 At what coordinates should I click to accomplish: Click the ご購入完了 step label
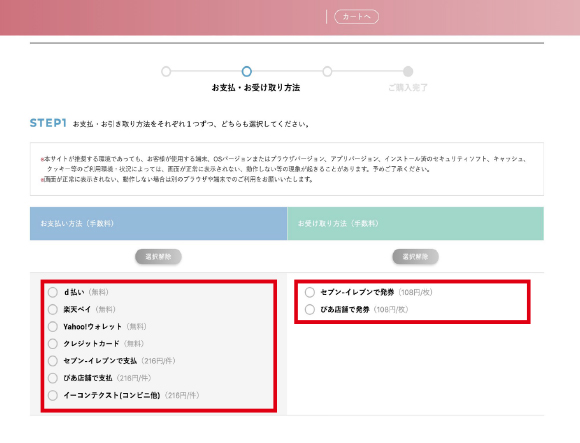pyautogui.click(x=408, y=88)
